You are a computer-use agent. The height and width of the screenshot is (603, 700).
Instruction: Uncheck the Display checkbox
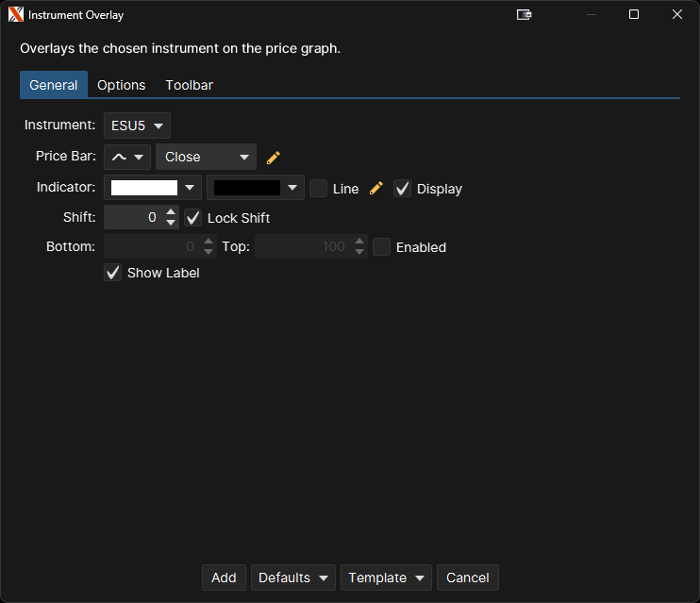click(403, 189)
